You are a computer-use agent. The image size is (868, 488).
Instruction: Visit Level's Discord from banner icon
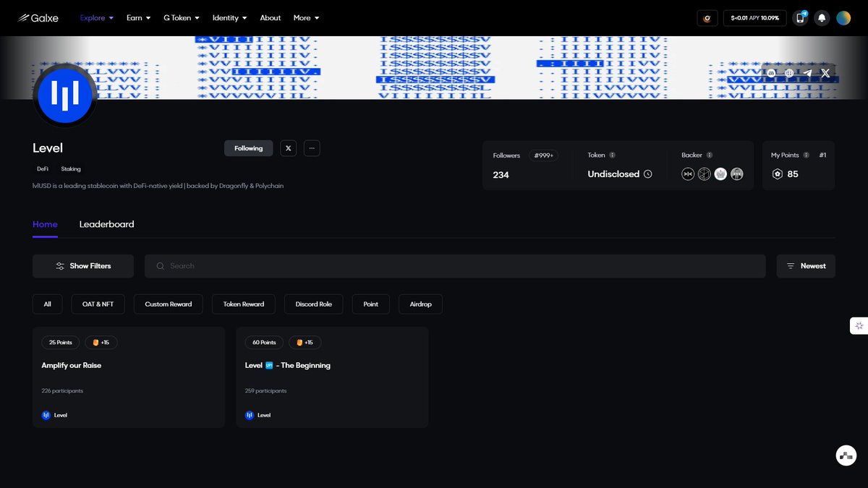(x=771, y=73)
